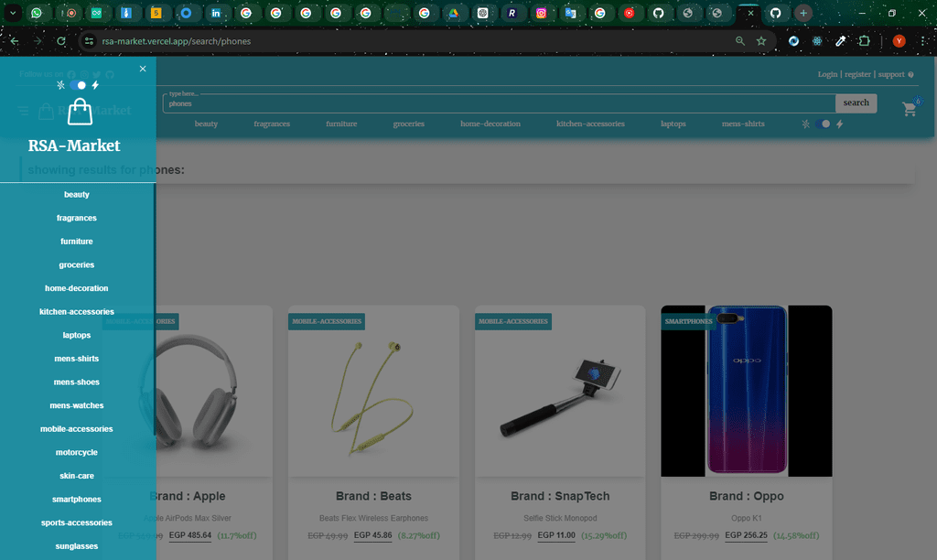The width and height of the screenshot is (937, 560).
Task: Select groceries in the sidebar category list
Action: click(x=77, y=264)
